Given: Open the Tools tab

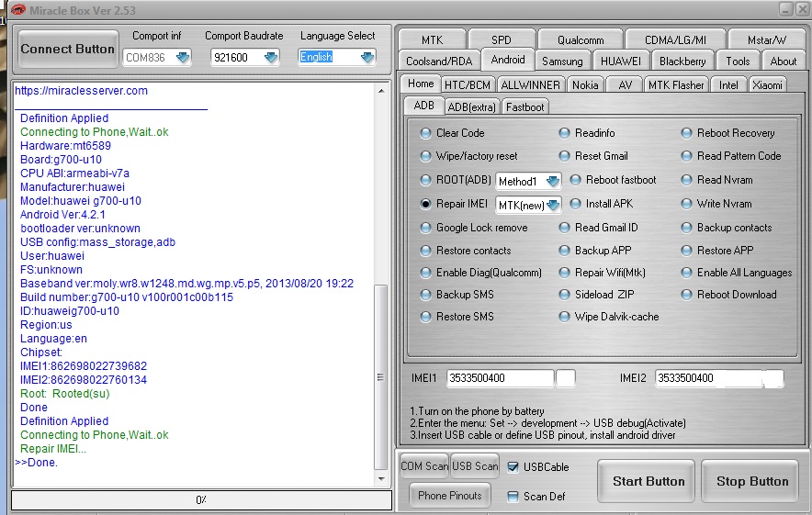Looking at the screenshot, I should coord(738,62).
